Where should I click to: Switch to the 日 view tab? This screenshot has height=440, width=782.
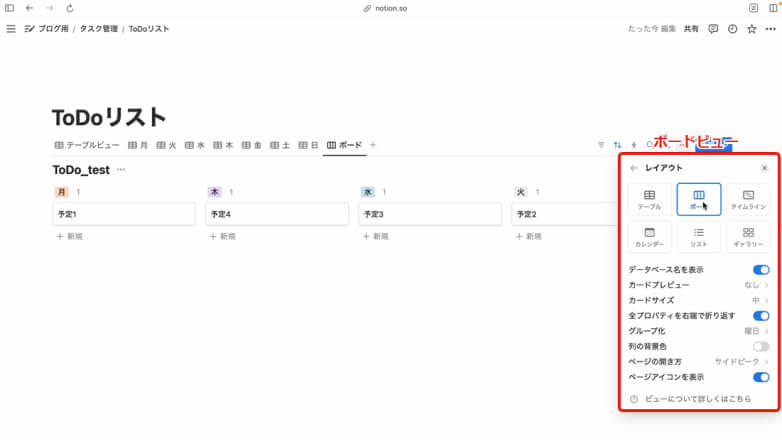click(309, 145)
